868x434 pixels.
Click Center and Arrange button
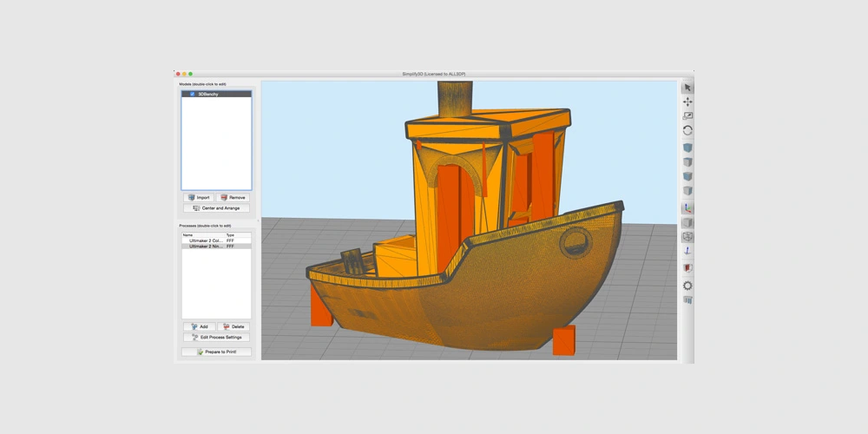[x=216, y=208]
